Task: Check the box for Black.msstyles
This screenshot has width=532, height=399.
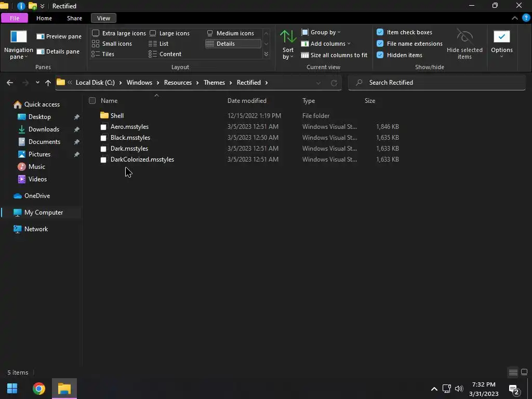Action: pos(103,138)
